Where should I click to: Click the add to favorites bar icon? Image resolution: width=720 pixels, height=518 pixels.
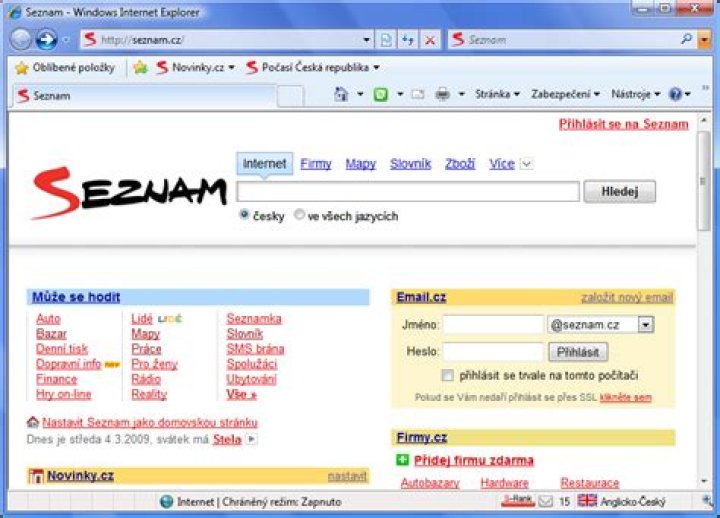141,68
